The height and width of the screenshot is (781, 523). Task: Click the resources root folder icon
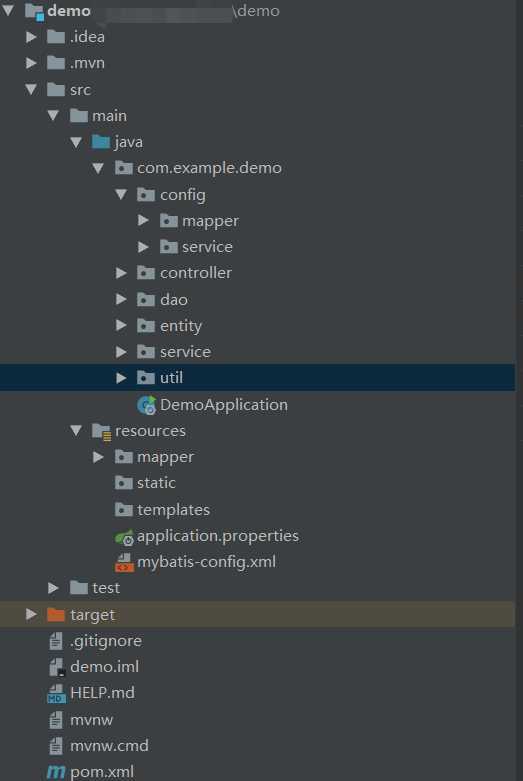[101, 431]
